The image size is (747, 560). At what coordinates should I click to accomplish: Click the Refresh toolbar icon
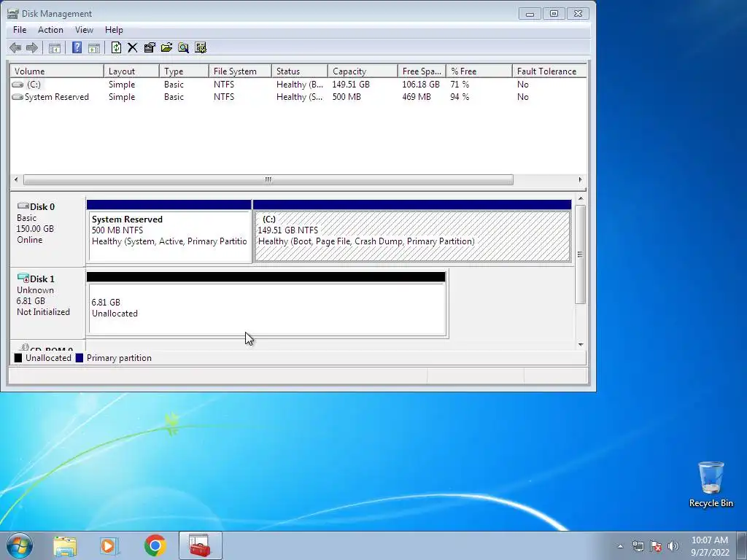click(x=116, y=47)
